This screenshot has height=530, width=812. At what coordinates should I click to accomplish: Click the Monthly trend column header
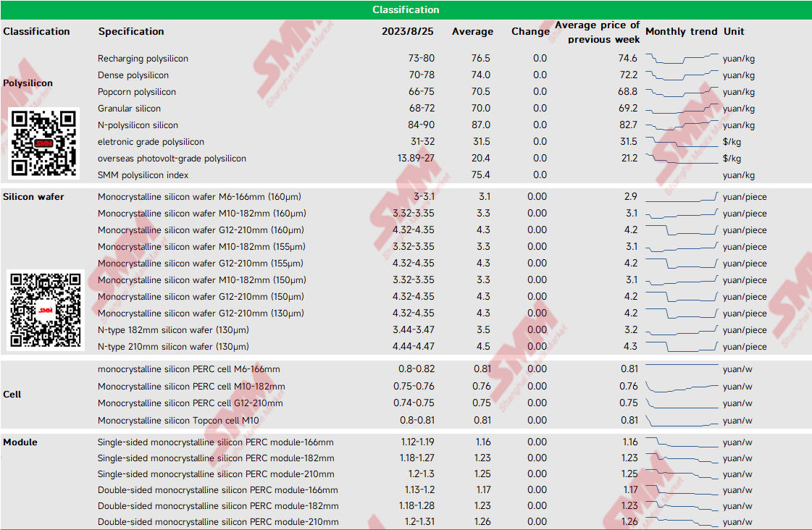coord(681,32)
